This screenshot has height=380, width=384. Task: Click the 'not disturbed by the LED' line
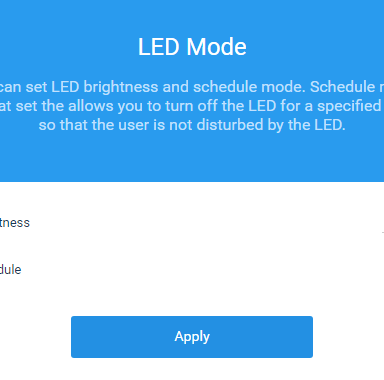pyautogui.click(x=192, y=125)
